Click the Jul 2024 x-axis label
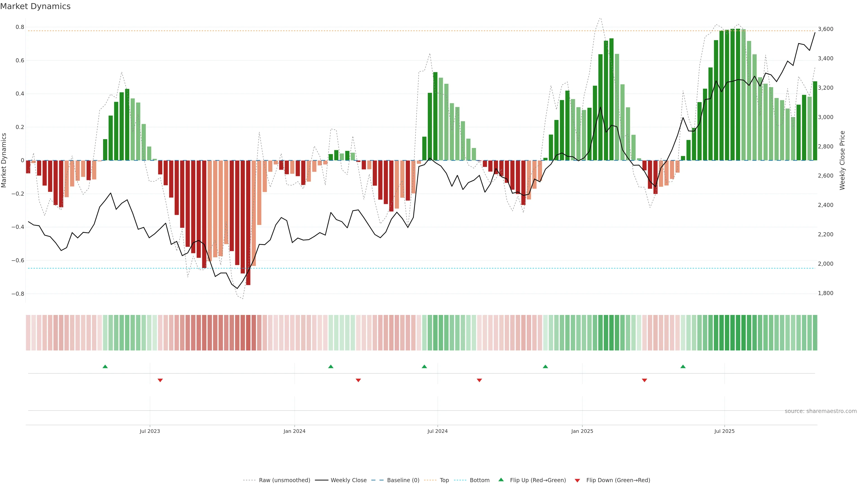 437,432
